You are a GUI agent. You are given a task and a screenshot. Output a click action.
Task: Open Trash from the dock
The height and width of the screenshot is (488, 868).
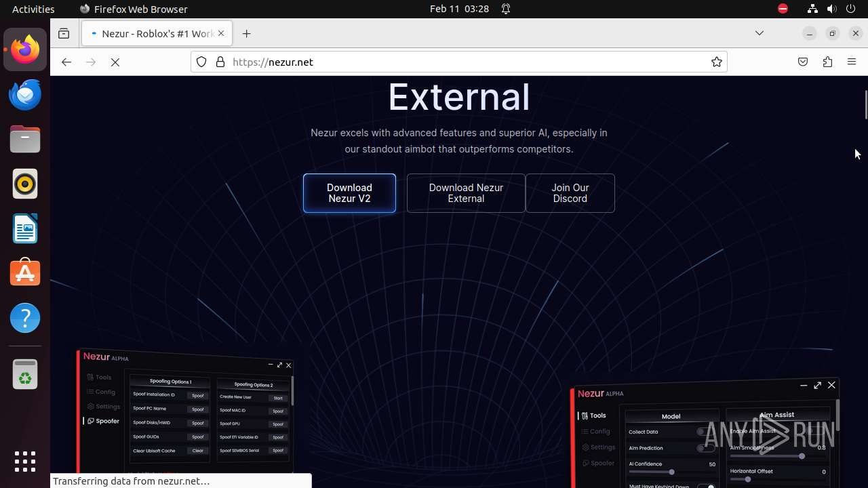(25, 373)
